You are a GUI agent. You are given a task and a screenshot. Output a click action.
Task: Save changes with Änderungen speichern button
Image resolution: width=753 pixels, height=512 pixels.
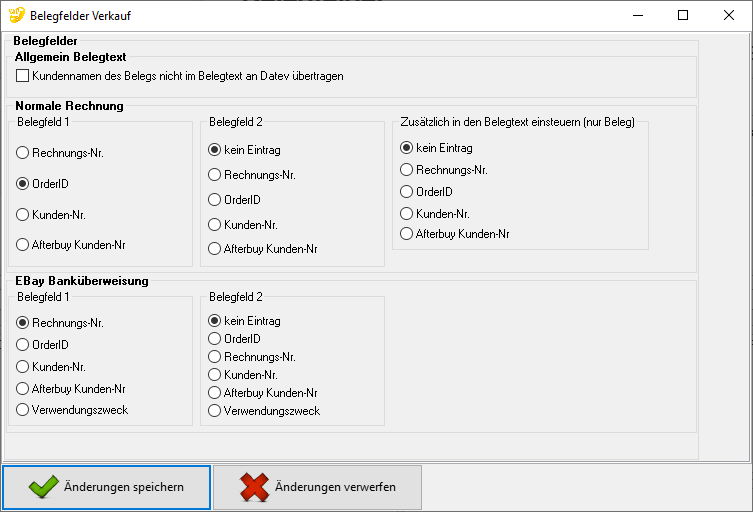pos(107,488)
